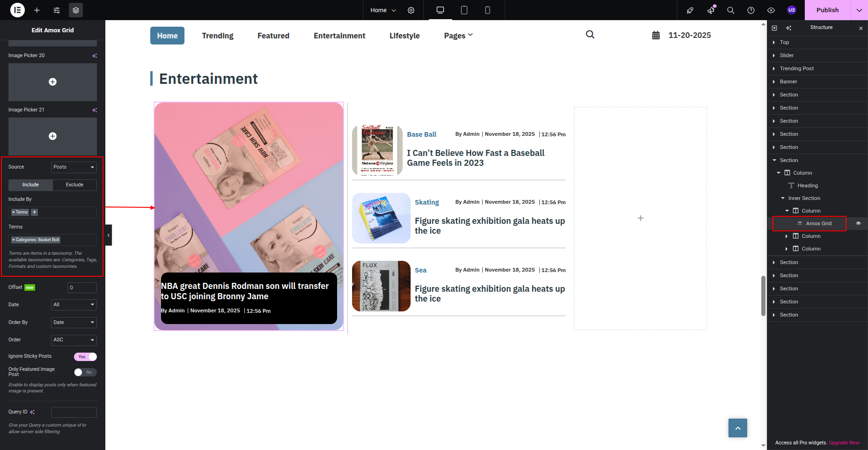Select the Exclude tab

[x=74, y=185]
